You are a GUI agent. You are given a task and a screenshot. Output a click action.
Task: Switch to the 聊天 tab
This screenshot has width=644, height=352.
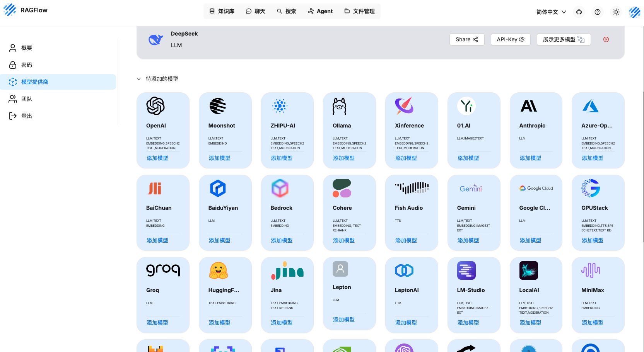(x=256, y=11)
